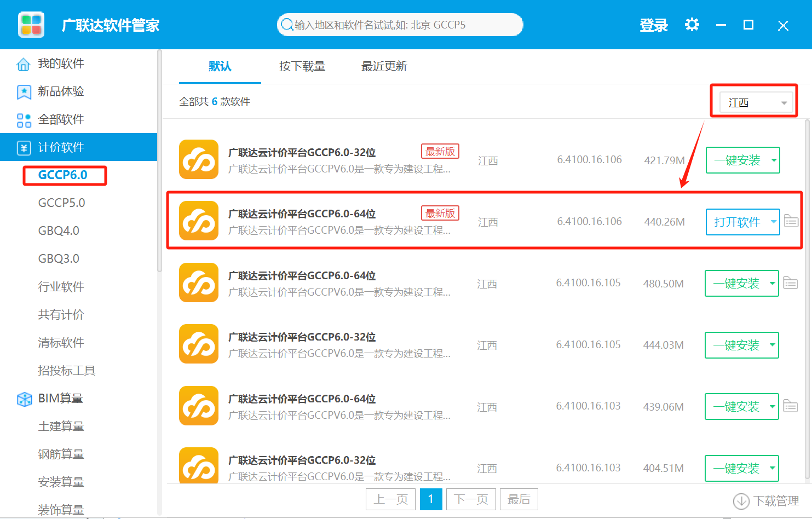
Task: Expand arrow beside 一键安装 for 421.79M row
Action: click(774, 160)
